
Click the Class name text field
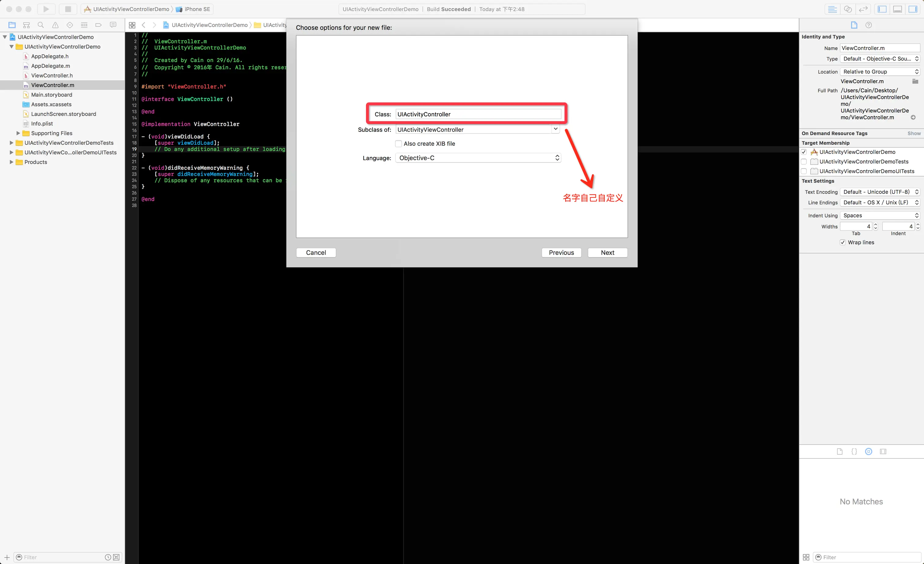pos(478,114)
